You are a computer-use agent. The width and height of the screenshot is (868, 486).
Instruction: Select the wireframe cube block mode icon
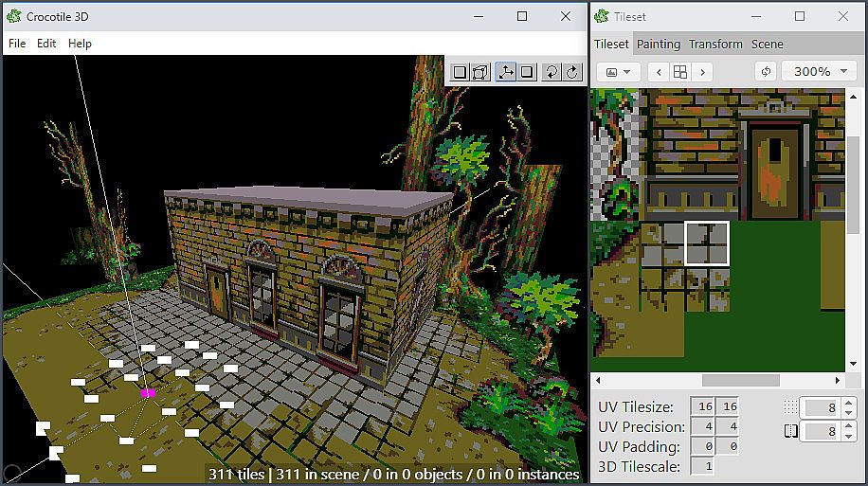tap(480, 72)
